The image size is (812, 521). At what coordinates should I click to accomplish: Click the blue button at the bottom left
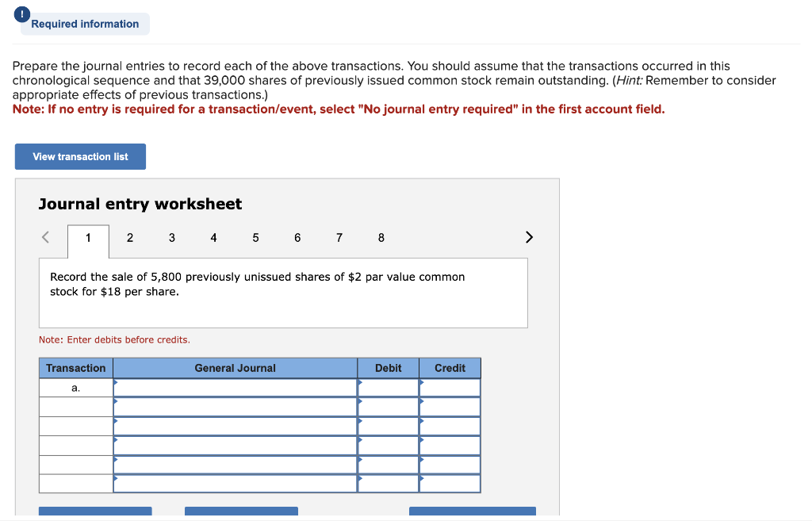(x=95, y=512)
